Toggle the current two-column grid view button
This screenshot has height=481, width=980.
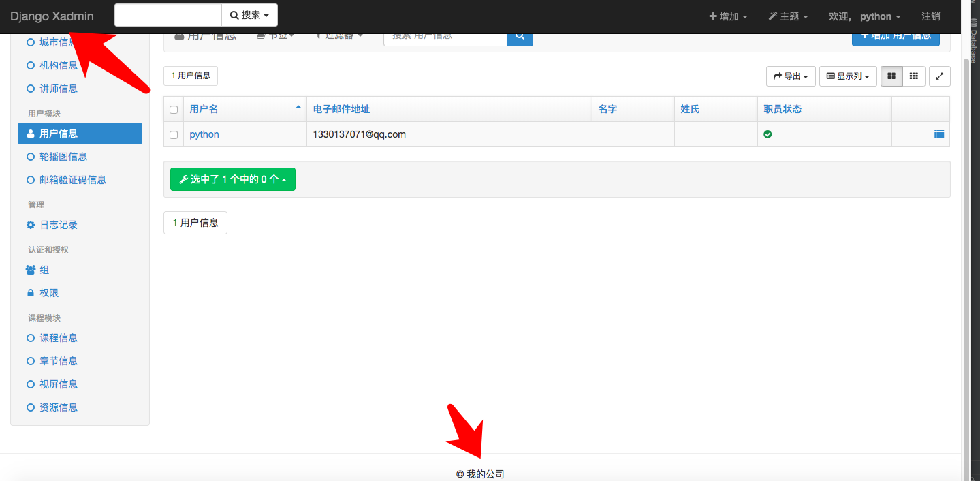pos(891,76)
